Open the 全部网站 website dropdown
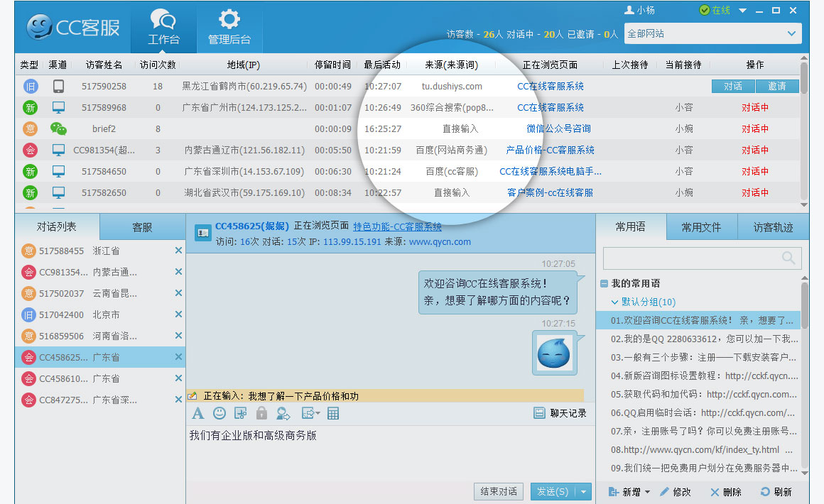The height and width of the screenshot is (504, 824). [x=791, y=33]
